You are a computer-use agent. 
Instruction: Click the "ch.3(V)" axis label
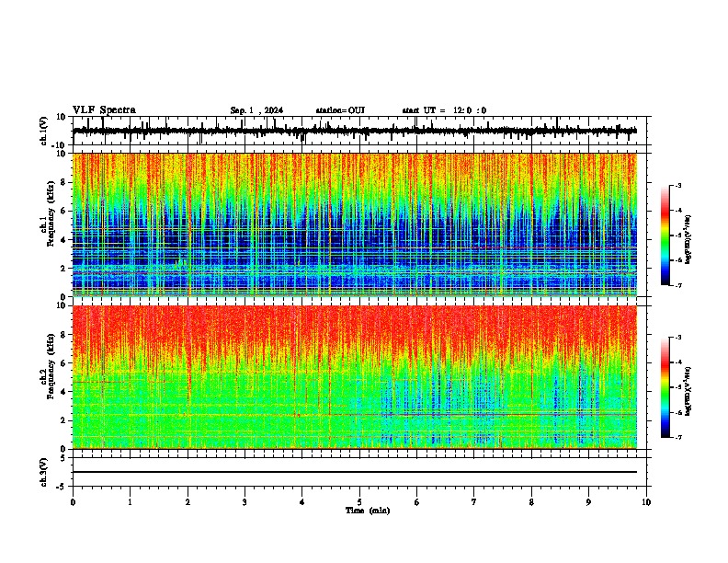(44, 472)
